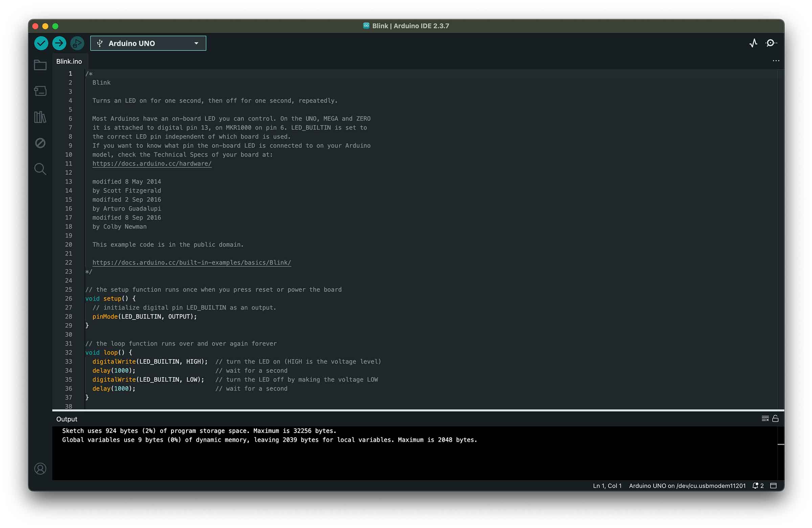Open the Serial Plotter
The width and height of the screenshot is (812, 528).
pyautogui.click(x=753, y=43)
